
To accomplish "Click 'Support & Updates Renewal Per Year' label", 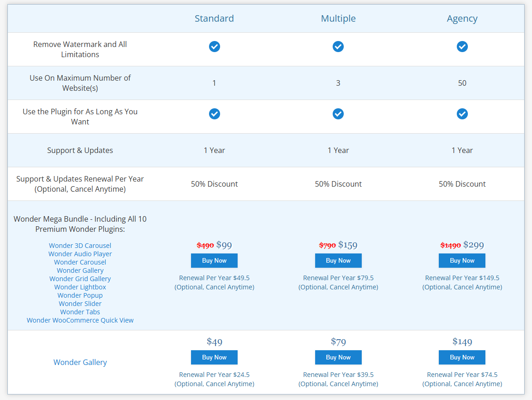I will pyautogui.click(x=80, y=179).
